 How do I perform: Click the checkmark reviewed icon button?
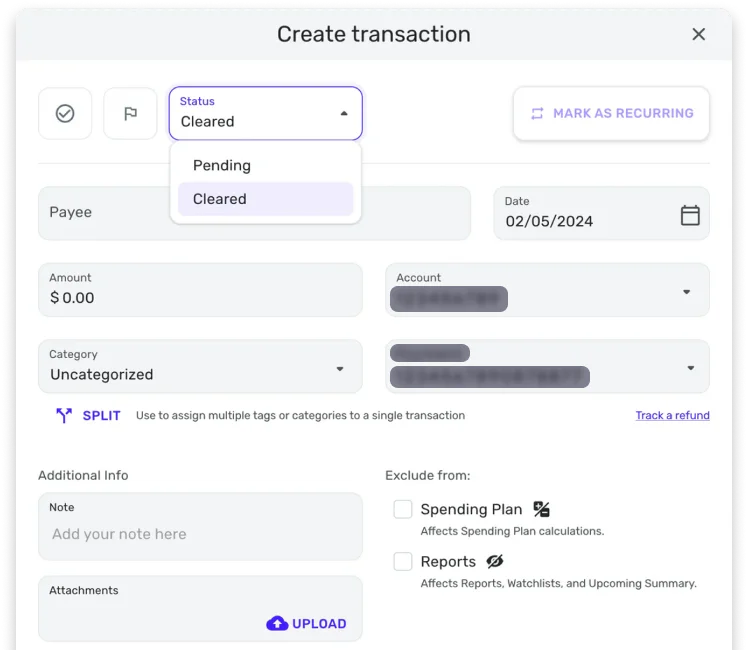[x=65, y=114]
